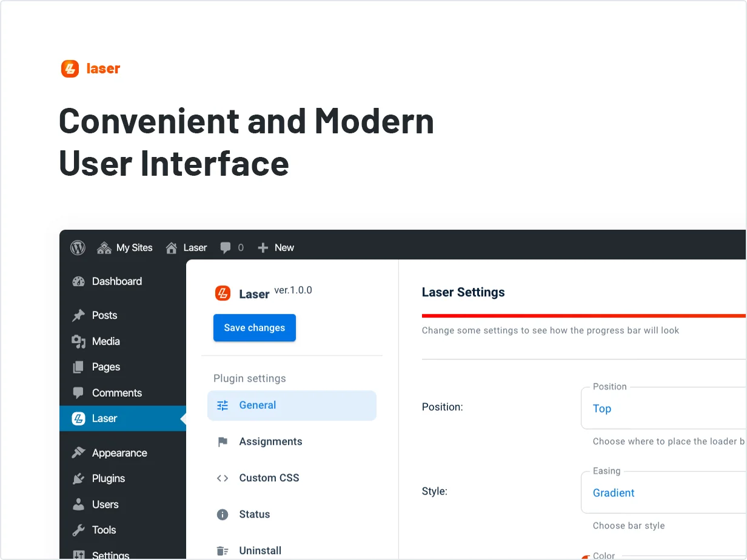Viewport: 747px width, 560px height.
Task: Click the Media library icon
Action: click(x=78, y=341)
